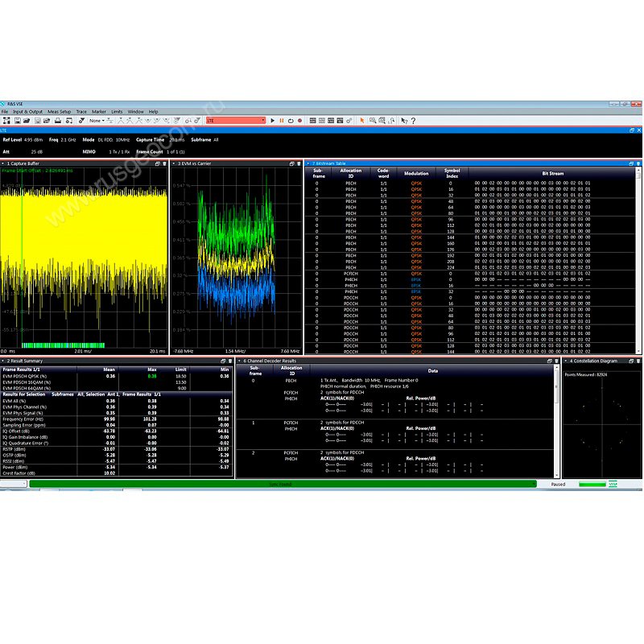Click the Zoom magnifier tool icon

(372, 121)
